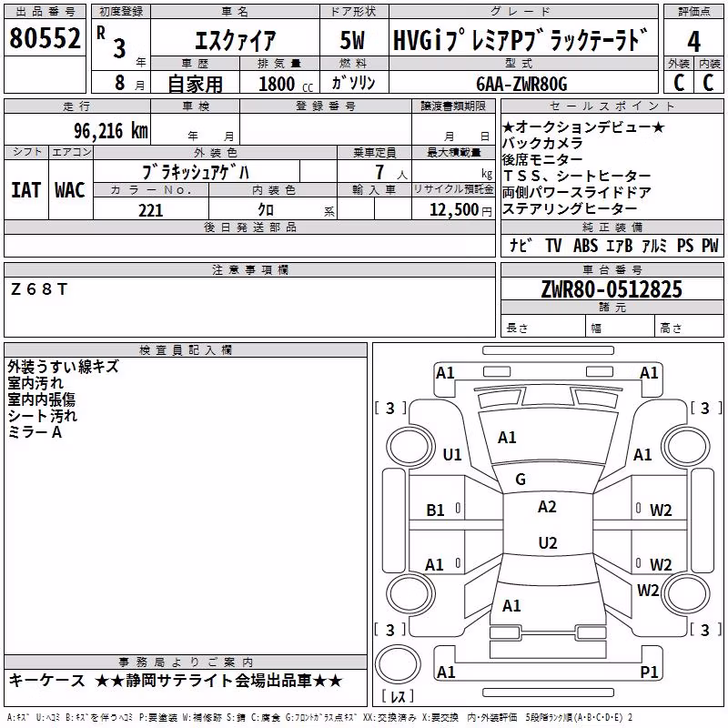Click inspector note 室内内張傷
Viewport: 728px width, 728px height.
point(41,399)
